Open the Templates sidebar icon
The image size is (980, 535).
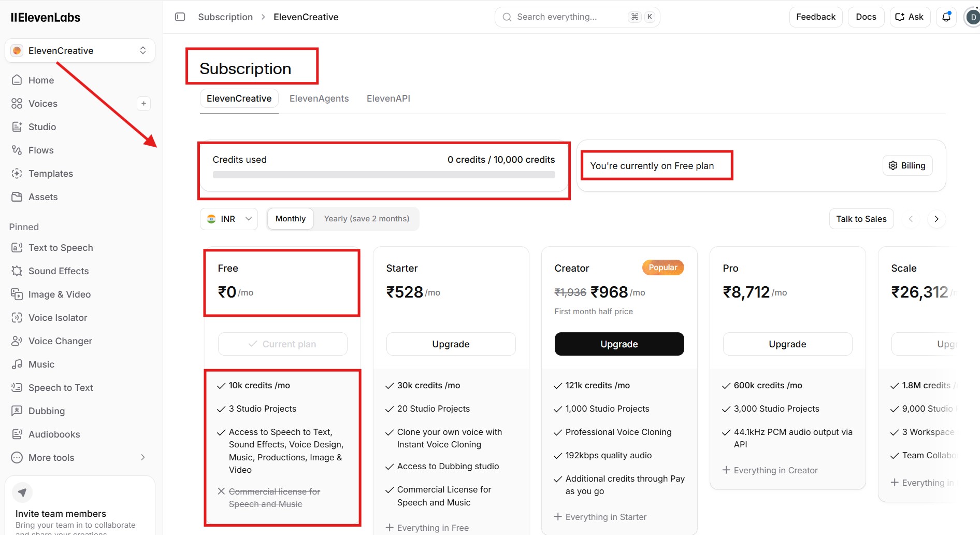(17, 173)
